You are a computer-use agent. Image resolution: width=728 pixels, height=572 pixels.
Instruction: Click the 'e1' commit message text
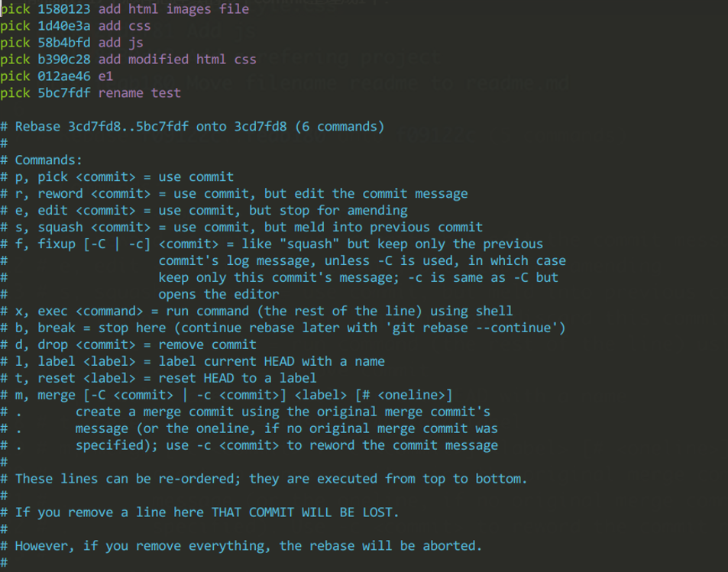coord(105,76)
